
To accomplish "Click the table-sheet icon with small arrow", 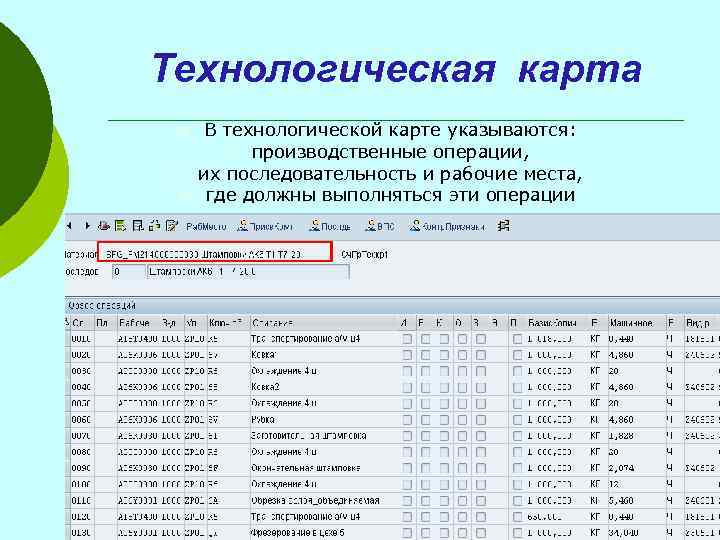I will [x=138, y=226].
